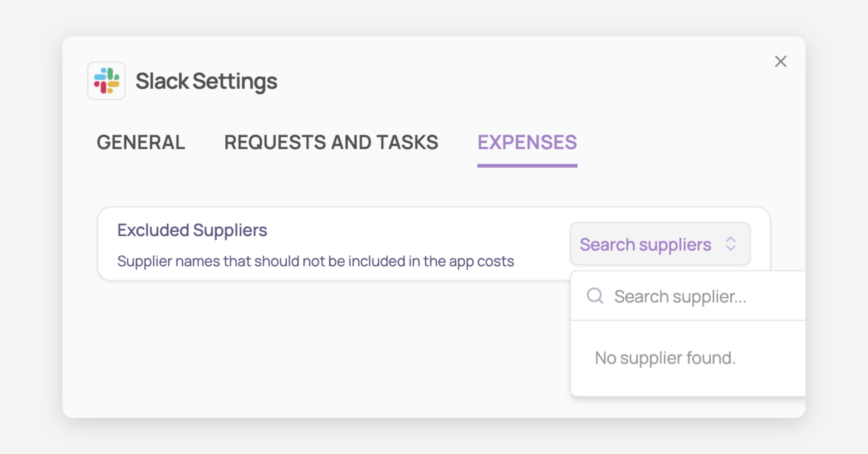The height and width of the screenshot is (454, 868).
Task: Click the purple underline beneath Expenses
Action: pyautogui.click(x=527, y=166)
